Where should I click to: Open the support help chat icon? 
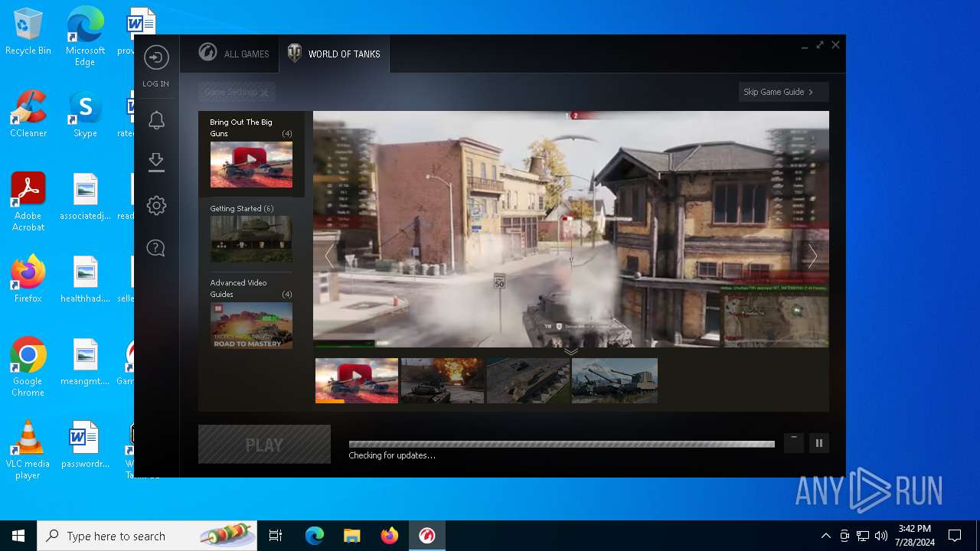(x=156, y=248)
